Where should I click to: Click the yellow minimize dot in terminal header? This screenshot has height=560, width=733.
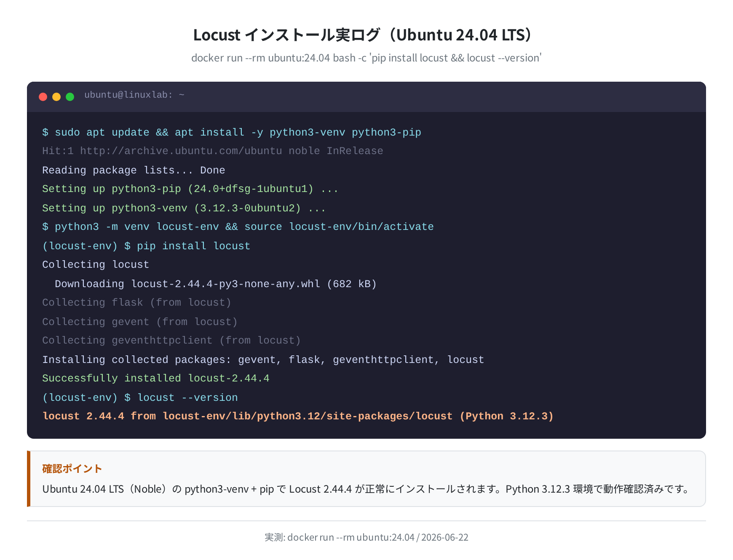point(56,97)
